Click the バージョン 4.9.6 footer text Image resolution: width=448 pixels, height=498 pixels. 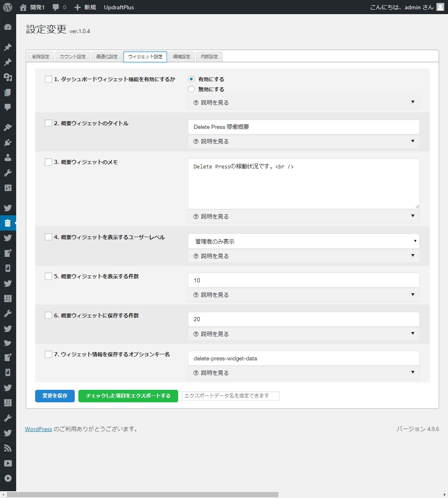pyautogui.click(x=418, y=429)
